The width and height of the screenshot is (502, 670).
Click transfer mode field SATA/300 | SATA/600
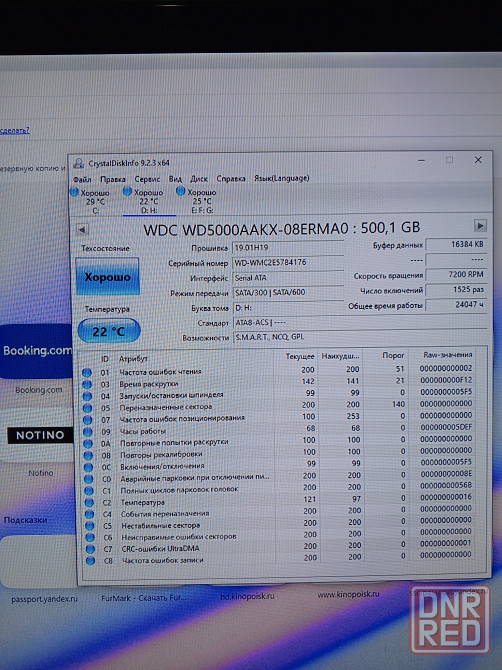point(288,293)
